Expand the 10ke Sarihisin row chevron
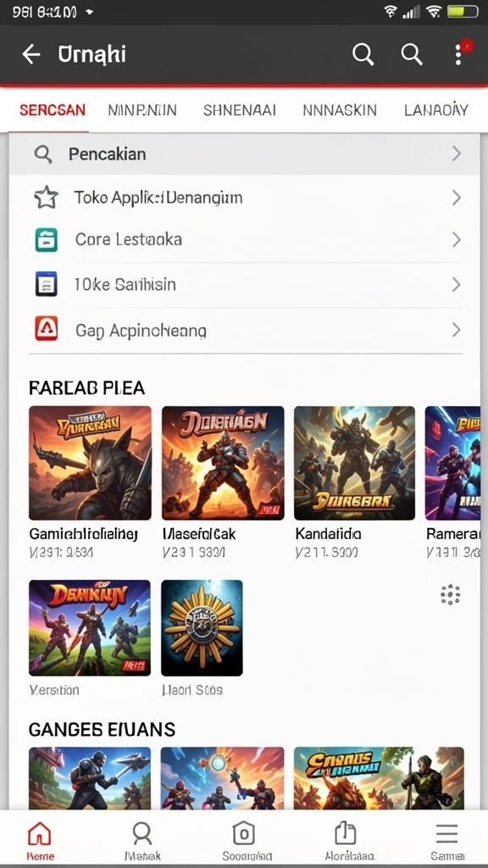Image resolution: width=488 pixels, height=868 pixels. [457, 285]
